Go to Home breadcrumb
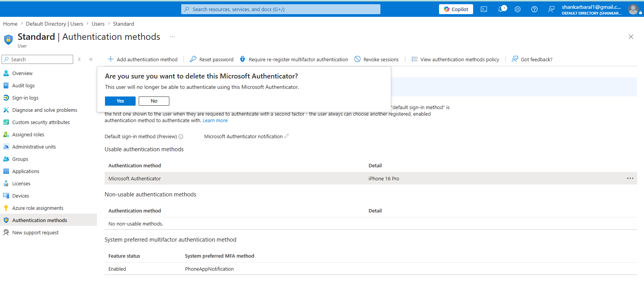Screen dimensions: 644x304 pyautogui.click(x=10, y=24)
